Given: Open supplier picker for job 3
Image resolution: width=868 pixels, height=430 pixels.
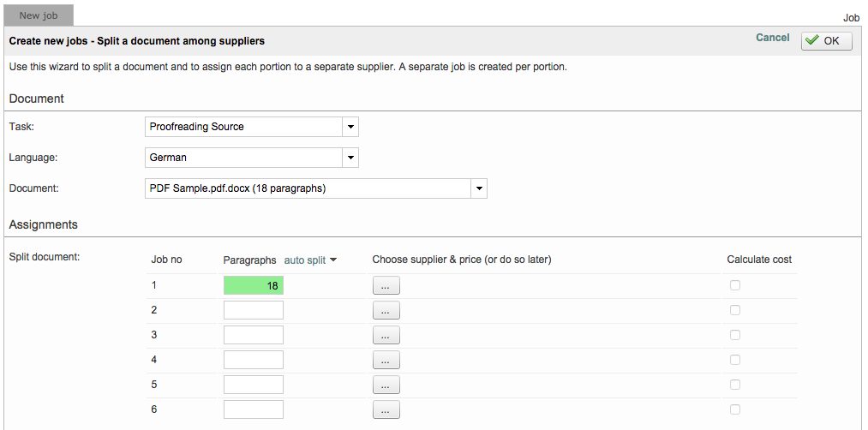Looking at the screenshot, I should tap(386, 336).
